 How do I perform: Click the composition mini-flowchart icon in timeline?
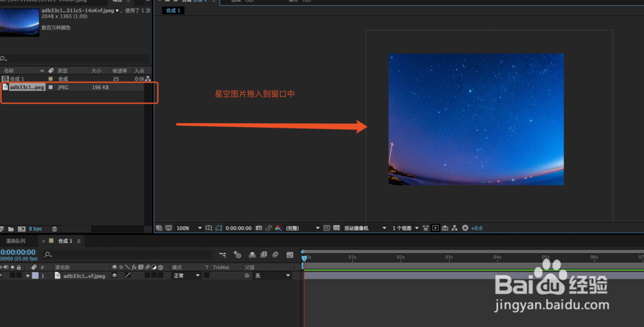pos(222,255)
